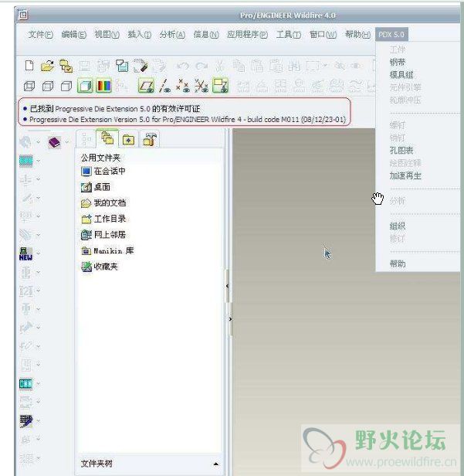Open dropdown arrow beside green film-strip icon
Viewport: 464px width, 476px height.
39,383
